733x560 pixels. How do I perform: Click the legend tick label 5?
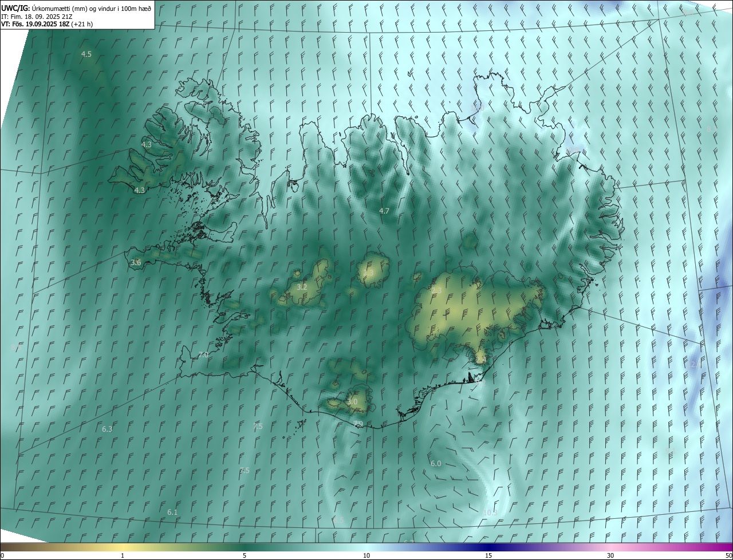click(245, 555)
